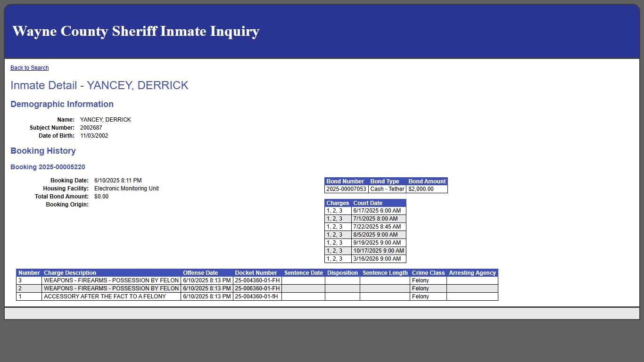Select the Court Date column header
The image size is (644, 362).
pos(367,203)
